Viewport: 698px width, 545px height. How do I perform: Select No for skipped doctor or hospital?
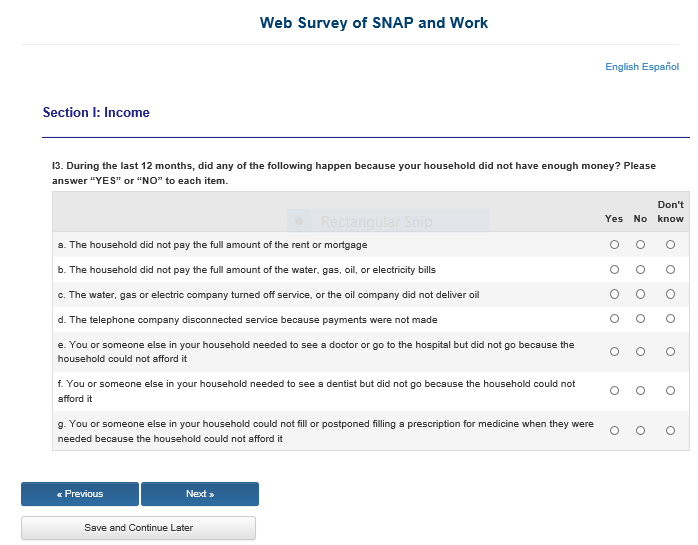pyautogui.click(x=640, y=352)
